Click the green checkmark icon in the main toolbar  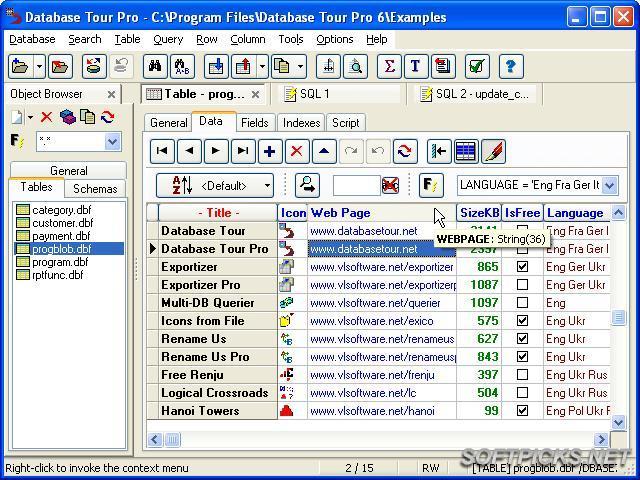477,66
